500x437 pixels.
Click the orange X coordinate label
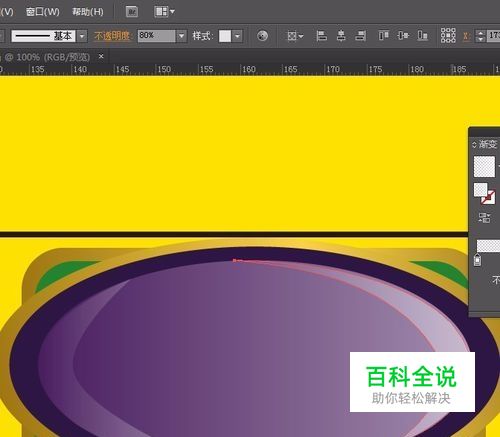click(466, 36)
